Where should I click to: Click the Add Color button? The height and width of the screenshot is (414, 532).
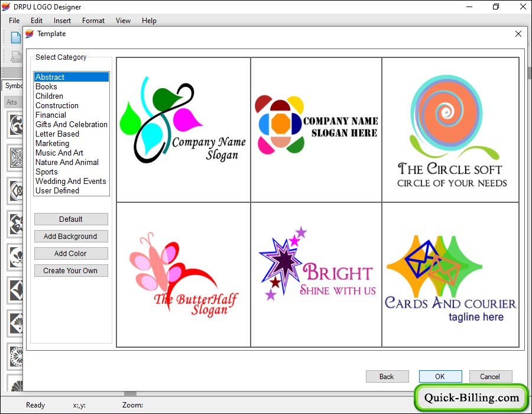click(x=71, y=254)
